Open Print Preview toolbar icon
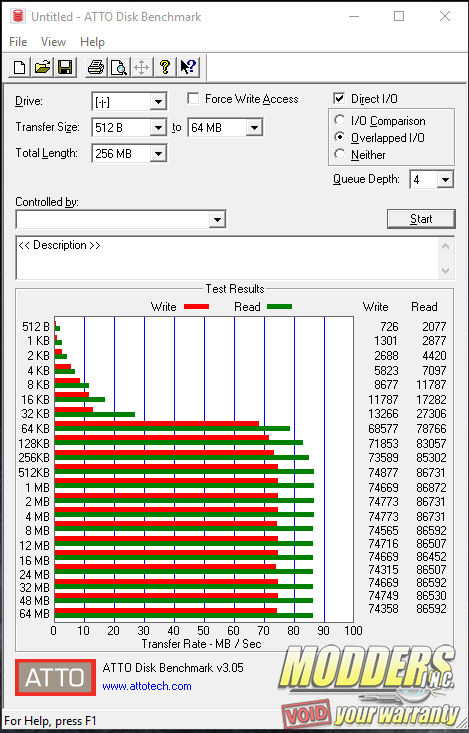469x733 pixels. (119, 67)
